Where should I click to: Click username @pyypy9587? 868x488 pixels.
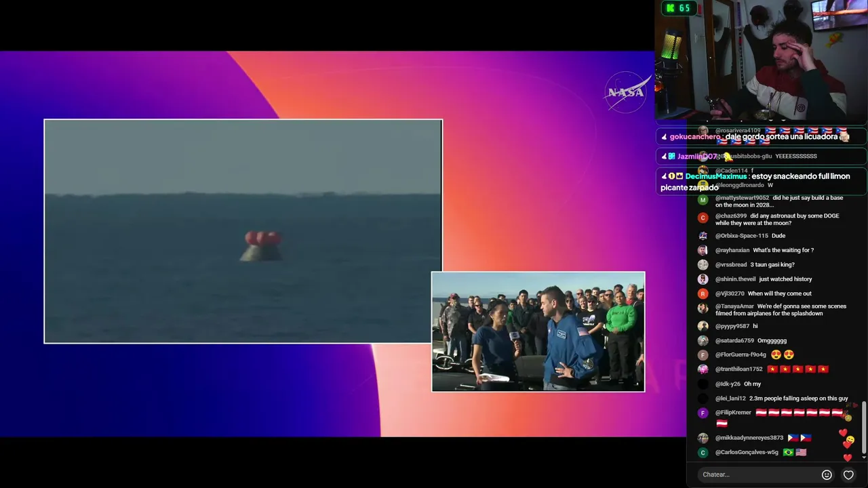[732, 326]
